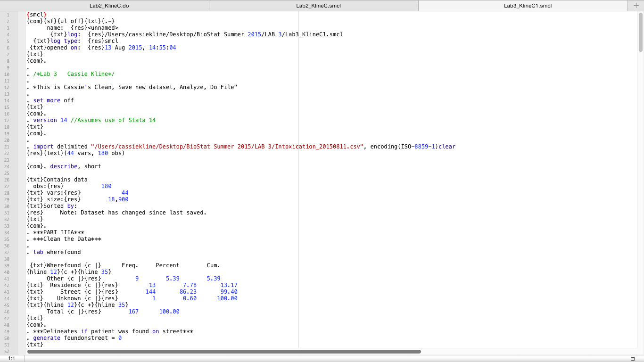Image resolution: width=644 pixels, height=362 pixels.
Task: Click the split view icon in status bar
Action: click(632, 359)
